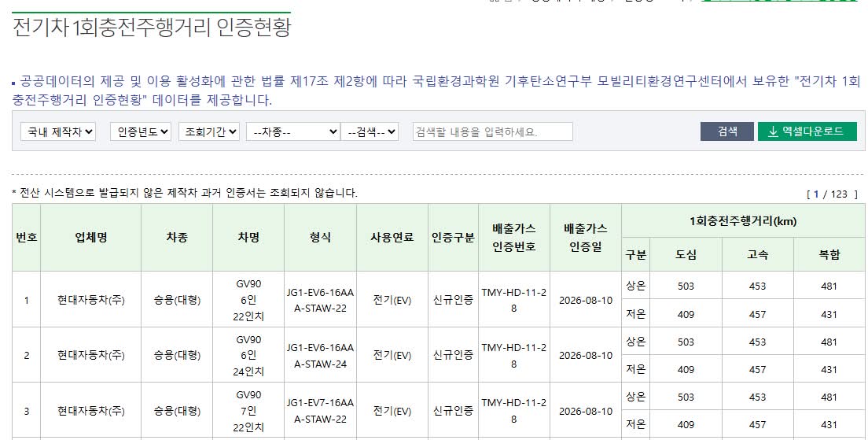This screenshot has width=868, height=440.
Task: Open the --차종-- dropdown
Action: (293, 132)
